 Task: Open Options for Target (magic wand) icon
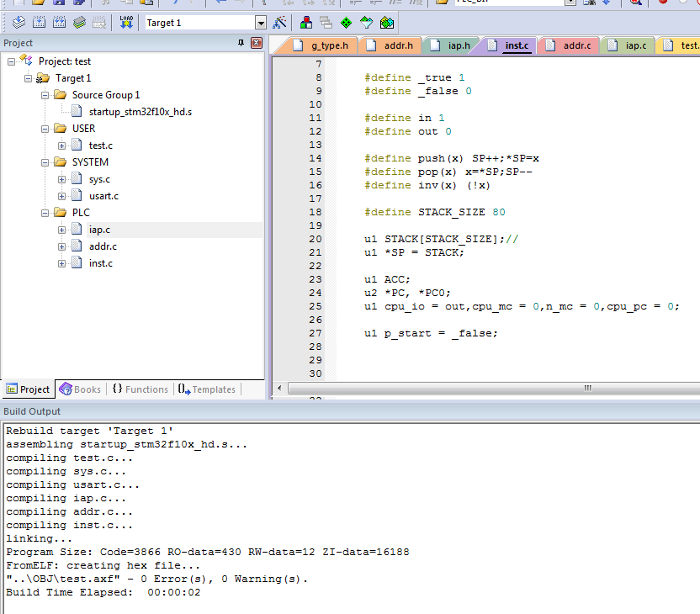tap(279, 23)
